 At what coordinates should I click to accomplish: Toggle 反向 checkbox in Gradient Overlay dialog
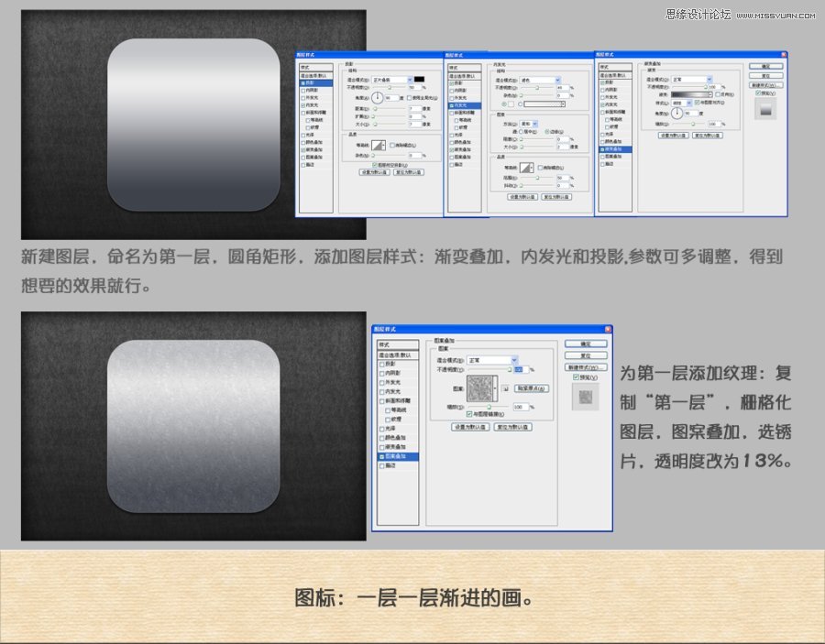(x=718, y=94)
